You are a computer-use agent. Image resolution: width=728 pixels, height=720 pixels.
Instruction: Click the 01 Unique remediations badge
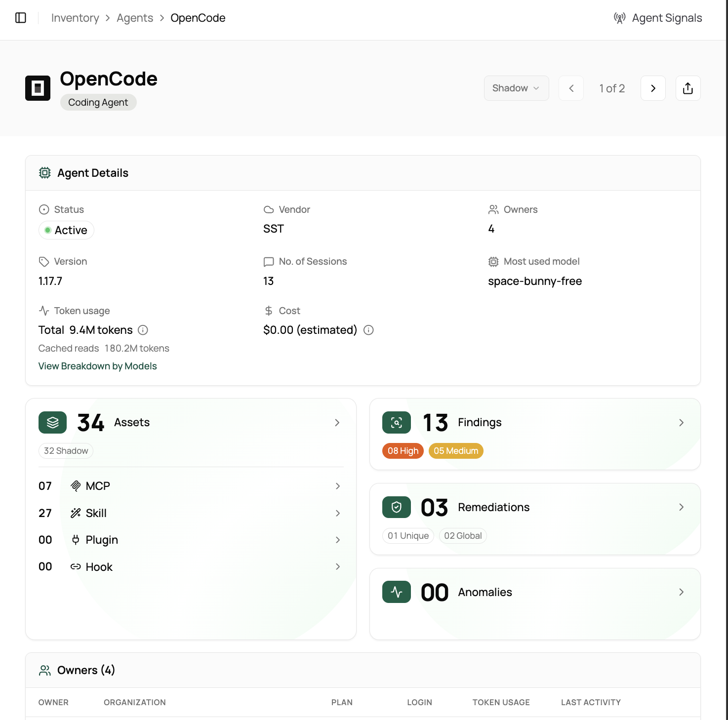click(408, 536)
